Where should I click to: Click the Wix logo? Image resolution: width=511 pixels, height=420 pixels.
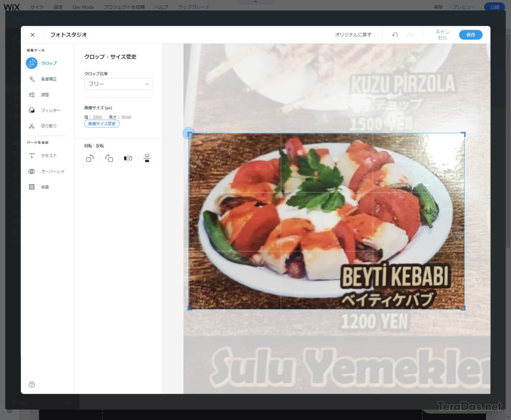[x=12, y=7]
